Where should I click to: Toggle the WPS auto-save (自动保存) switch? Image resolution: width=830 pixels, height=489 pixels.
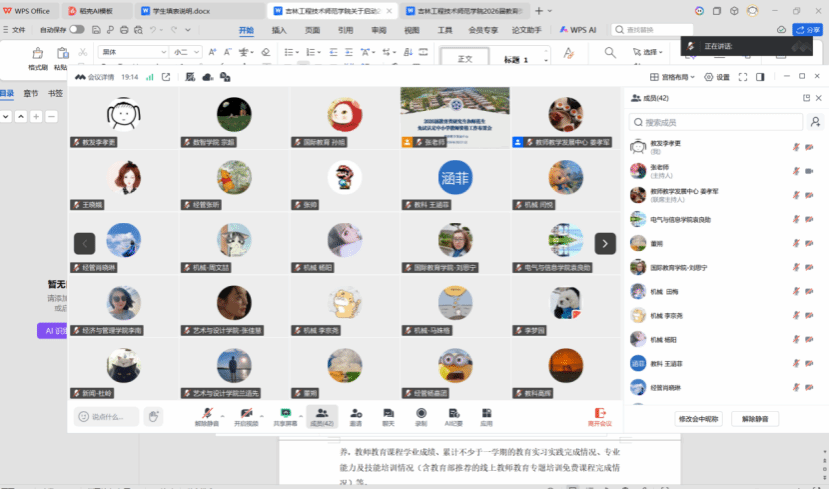pyautogui.click(x=76, y=30)
